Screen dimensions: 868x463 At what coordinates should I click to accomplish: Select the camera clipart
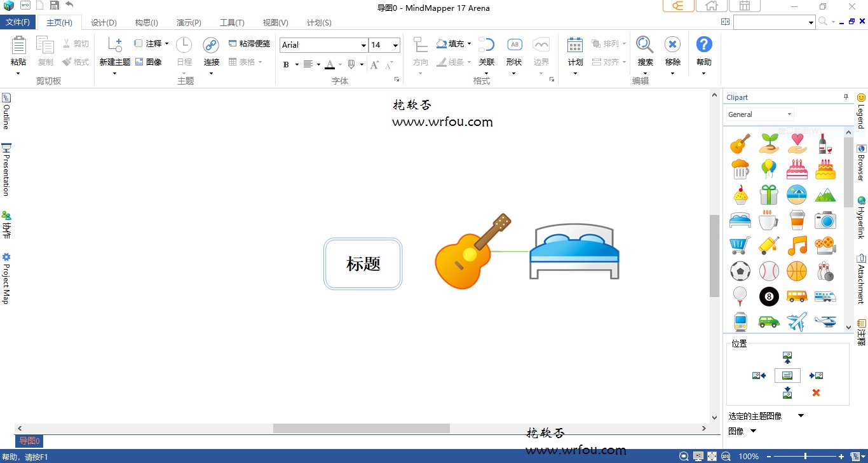click(825, 220)
